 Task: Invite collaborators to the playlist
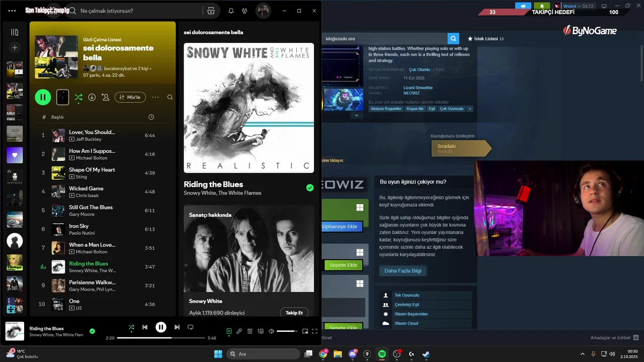pyautogui.click(x=105, y=97)
